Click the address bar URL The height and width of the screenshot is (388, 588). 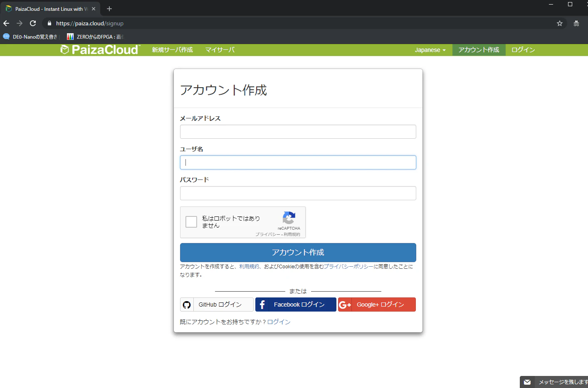pos(90,23)
